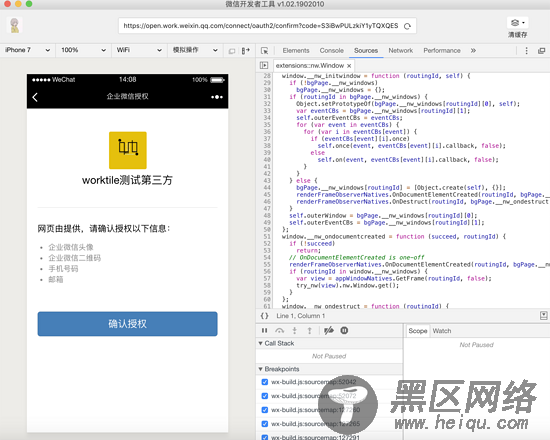The height and width of the screenshot is (440, 550).
Task: Click the rotate device icon
Action: (232, 51)
